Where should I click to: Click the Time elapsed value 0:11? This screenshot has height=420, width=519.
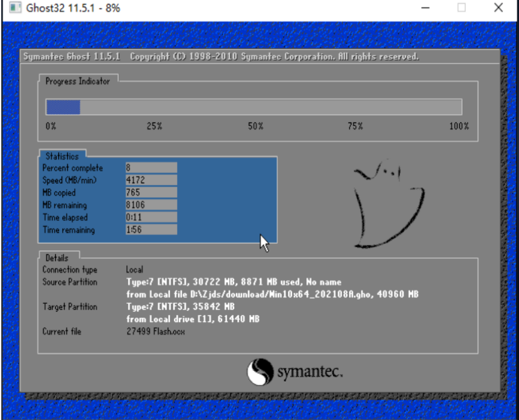coord(151,217)
